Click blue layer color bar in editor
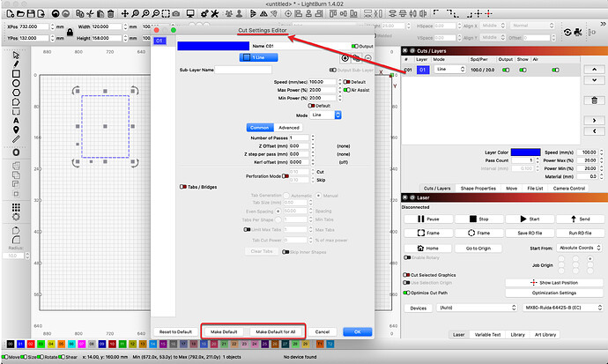This screenshot has height=364, width=608. tap(213, 46)
